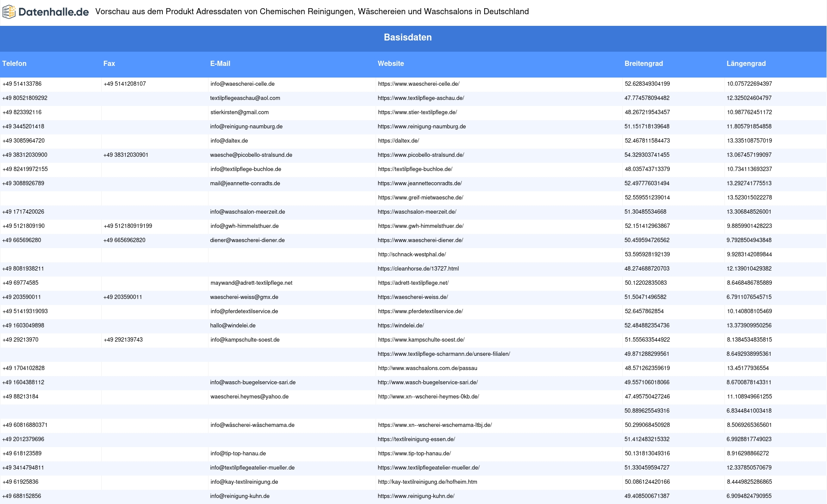Click the Datenhalle.de logo icon
Image resolution: width=827 pixels, height=504 pixels.
click(9, 12)
